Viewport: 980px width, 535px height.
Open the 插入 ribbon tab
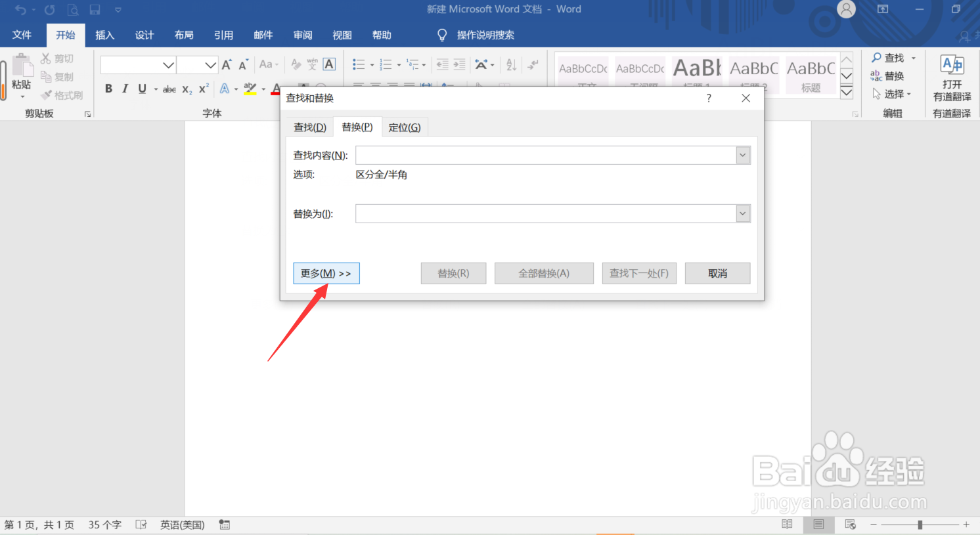click(104, 35)
